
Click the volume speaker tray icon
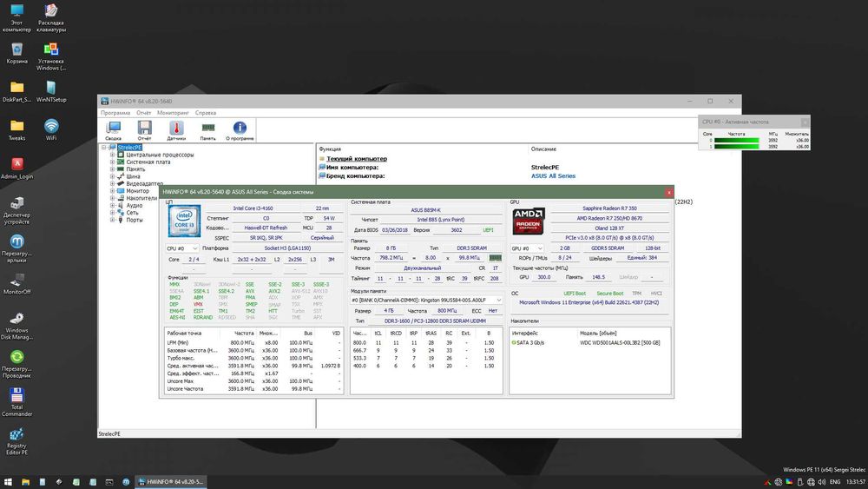point(822,482)
